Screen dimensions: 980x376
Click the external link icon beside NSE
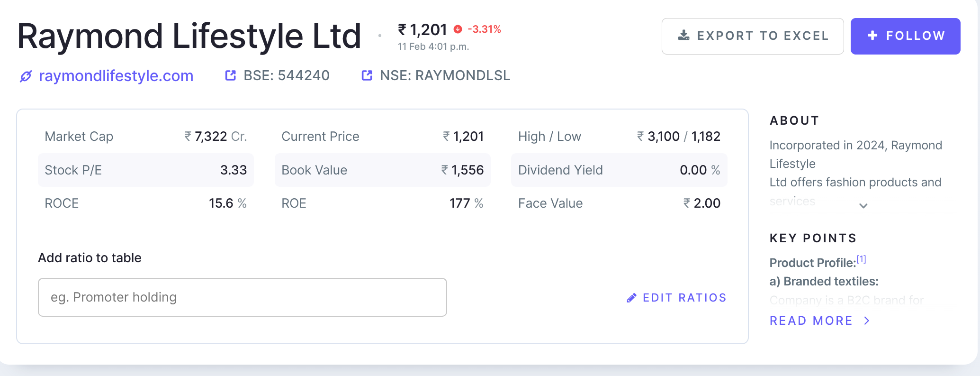coord(367,75)
